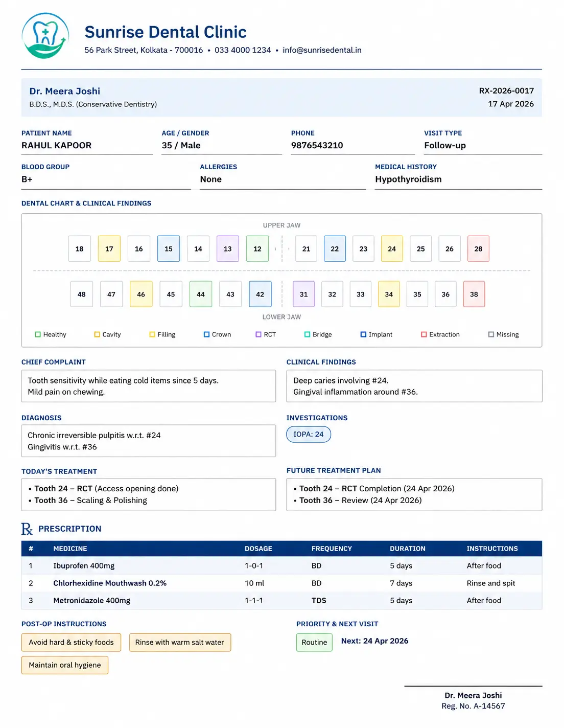Click the Avoid hard & sticky foods tag
This screenshot has height=728, width=564.
click(x=71, y=642)
